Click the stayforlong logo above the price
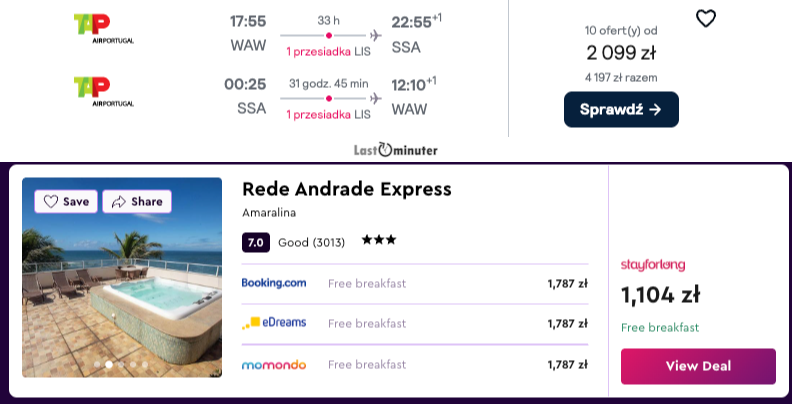792x404 pixels. (x=653, y=265)
